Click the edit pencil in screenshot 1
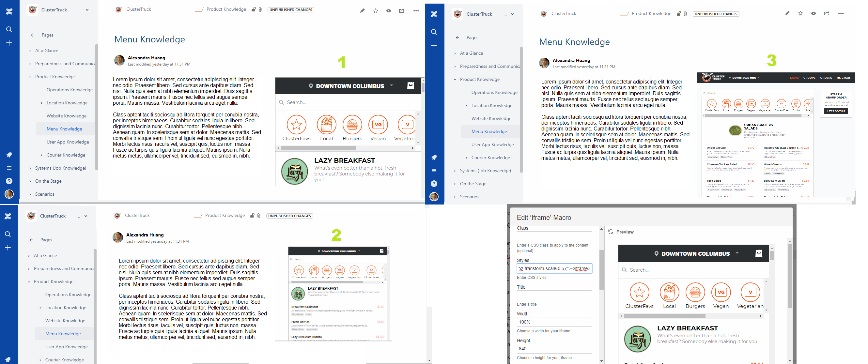Image resolution: width=868 pixels, height=364 pixels. coord(362,10)
